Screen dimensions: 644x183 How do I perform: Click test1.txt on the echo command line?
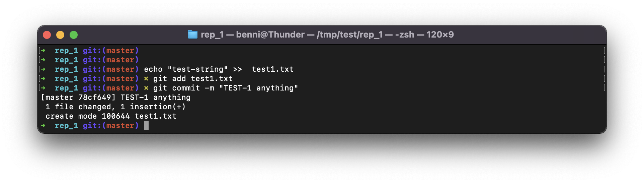click(x=272, y=69)
